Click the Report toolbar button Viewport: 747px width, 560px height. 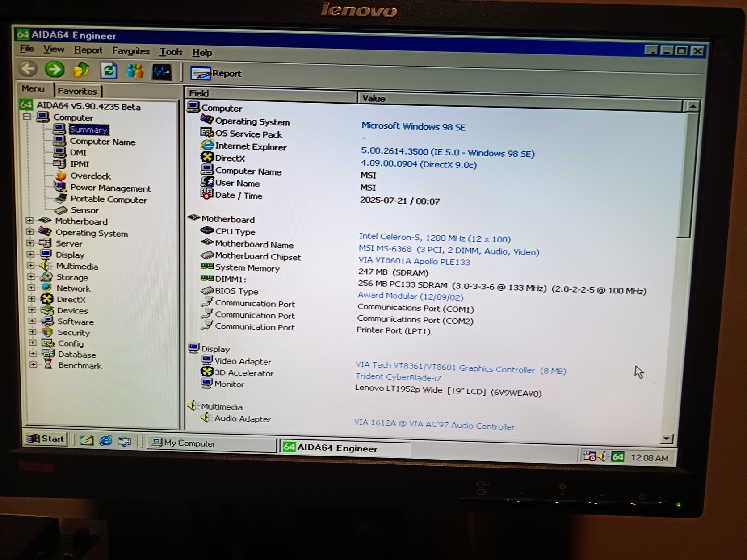pos(216,73)
